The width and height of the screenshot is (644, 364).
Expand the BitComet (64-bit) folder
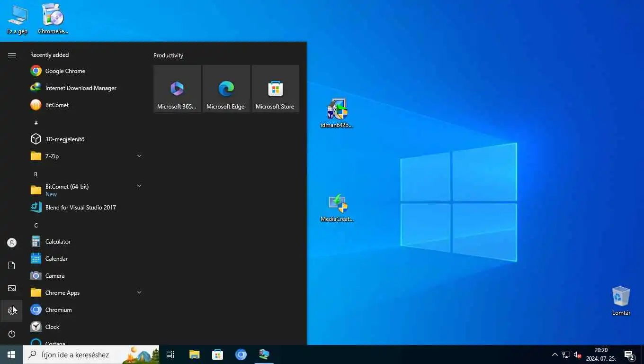point(85,190)
